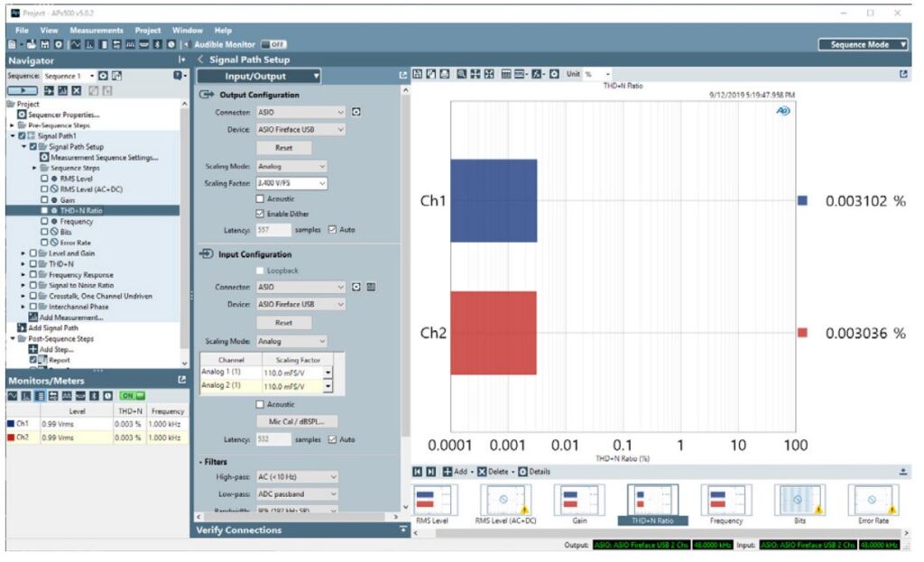Screen dimensions: 924x562
Task: Click the open project icon in main toolbar
Action: (32, 44)
